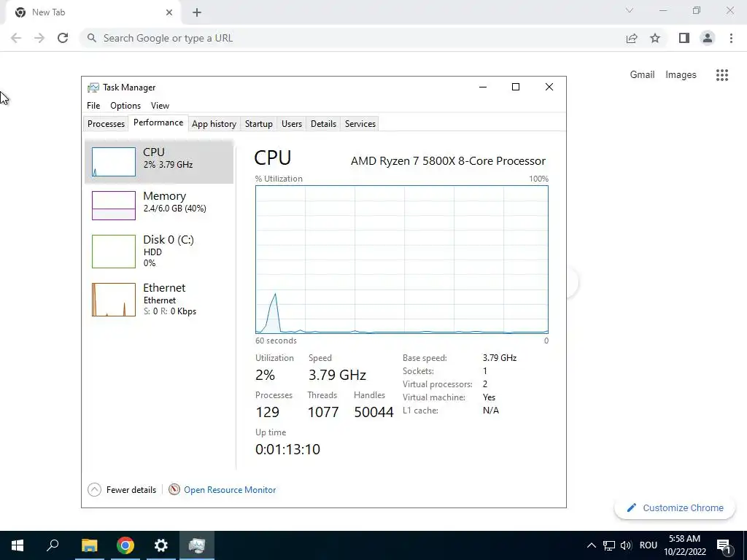Open the Images link
The image size is (747, 560).
(681, 75)
